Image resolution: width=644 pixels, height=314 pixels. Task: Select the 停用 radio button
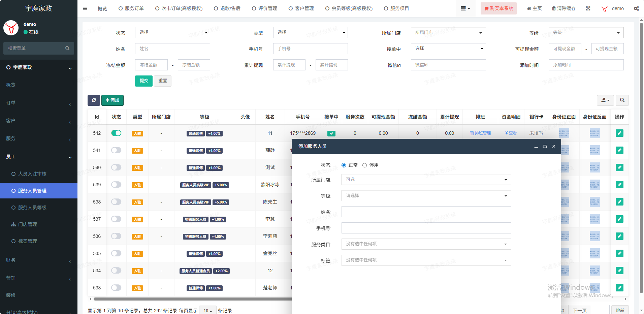(364, 165)
